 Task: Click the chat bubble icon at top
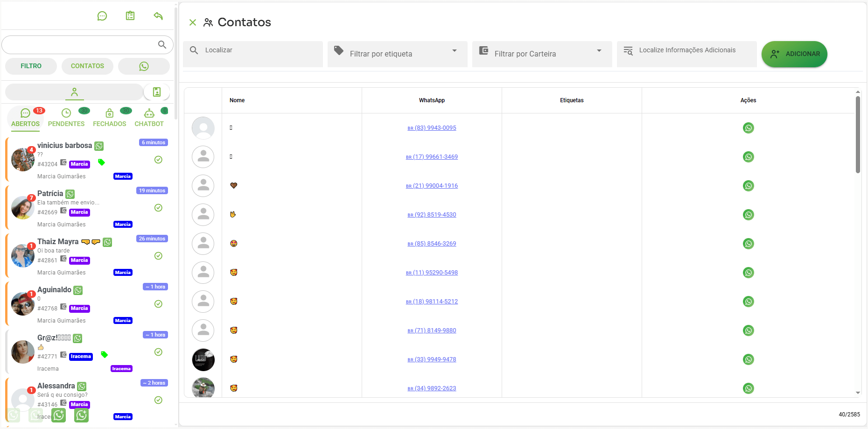pos(102,16)
